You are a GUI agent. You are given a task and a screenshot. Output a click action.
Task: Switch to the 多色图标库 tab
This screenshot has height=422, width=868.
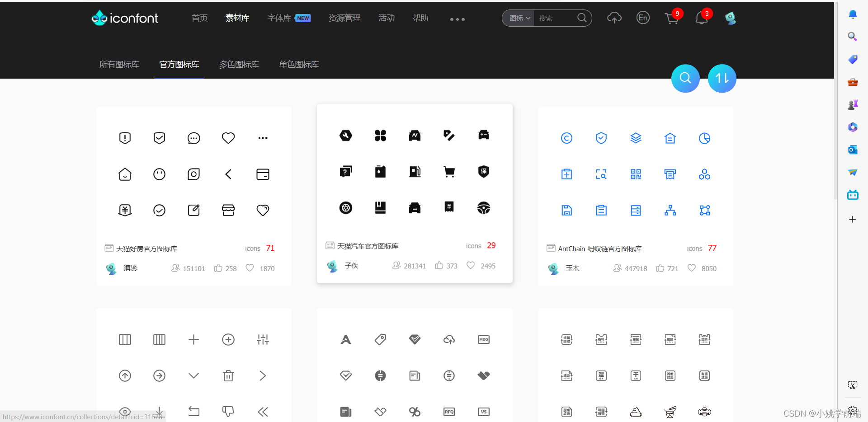tap(239, 64)
